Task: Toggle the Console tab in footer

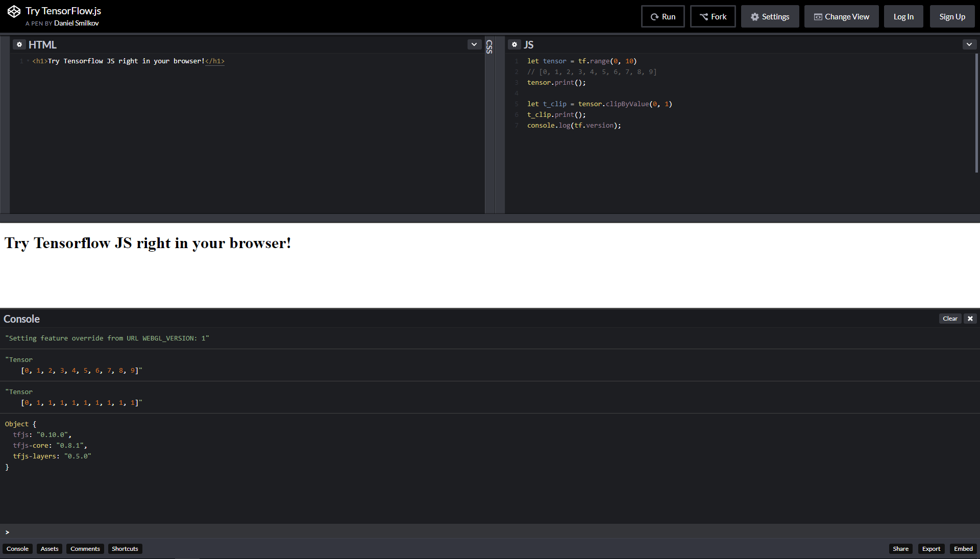Action: point(17,549)
